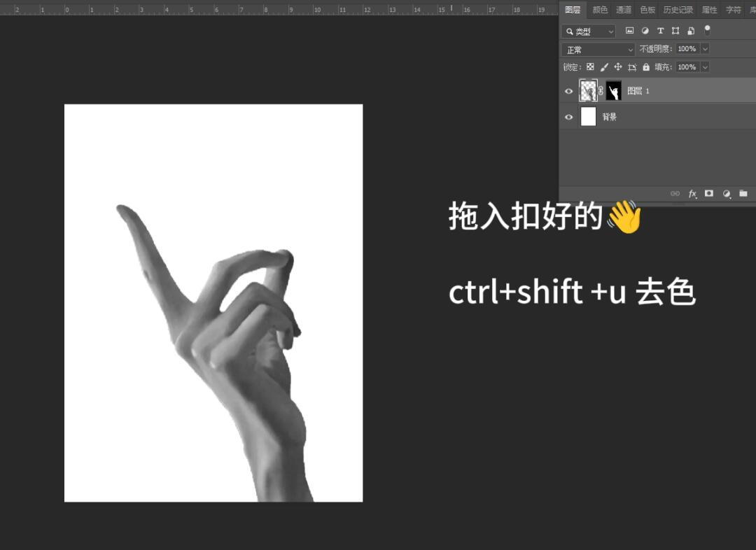
Task: Lock image pixels brush icon
Action: coord(604,67)
